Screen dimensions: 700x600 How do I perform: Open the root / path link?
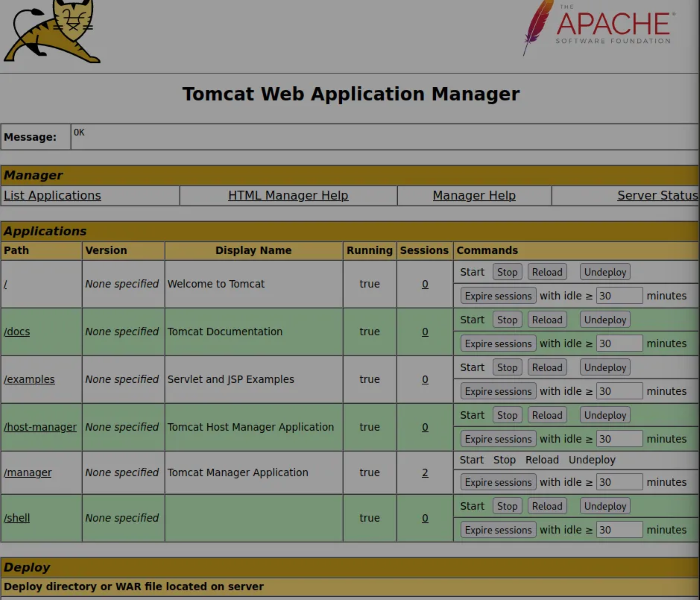click(x=5, y=284)
